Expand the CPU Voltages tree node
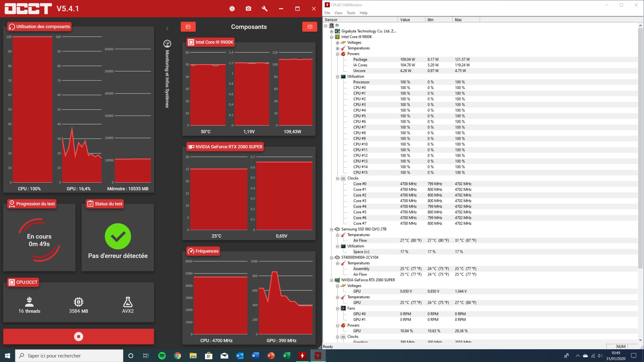644x362 pixels. [x=338, y=43]
